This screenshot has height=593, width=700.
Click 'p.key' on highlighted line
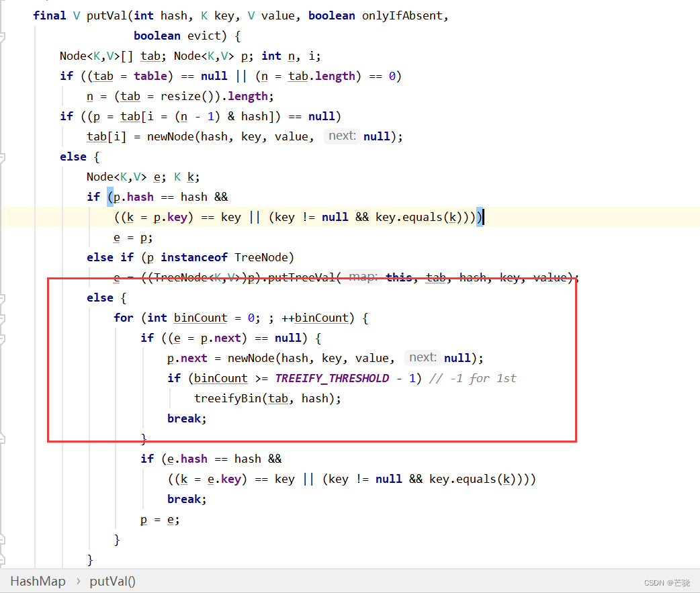click(171, 218)
